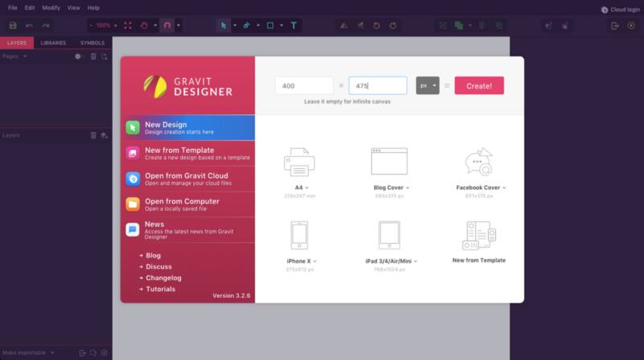The width and height of the screenshot is (644, 360).
Task: Click the Undo arrow in the toolbar
Action: [x=29, y=26]
